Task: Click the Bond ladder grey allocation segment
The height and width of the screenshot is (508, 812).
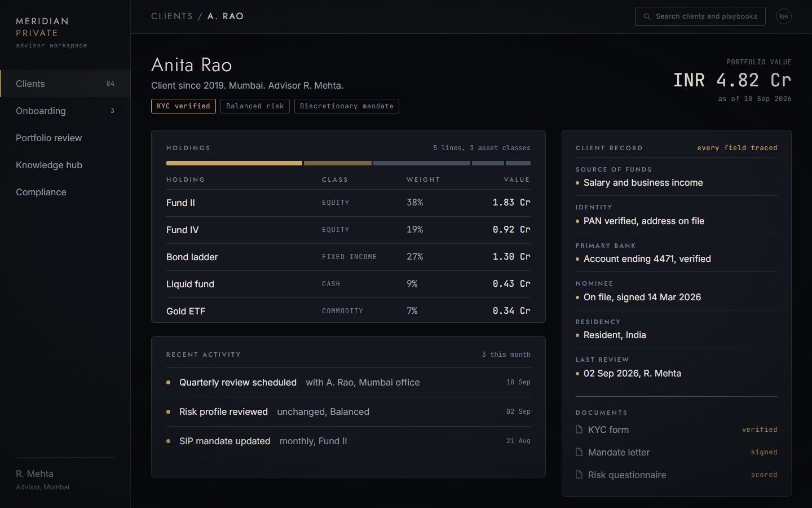Action: pyautogui.click(x=422, y=163)
